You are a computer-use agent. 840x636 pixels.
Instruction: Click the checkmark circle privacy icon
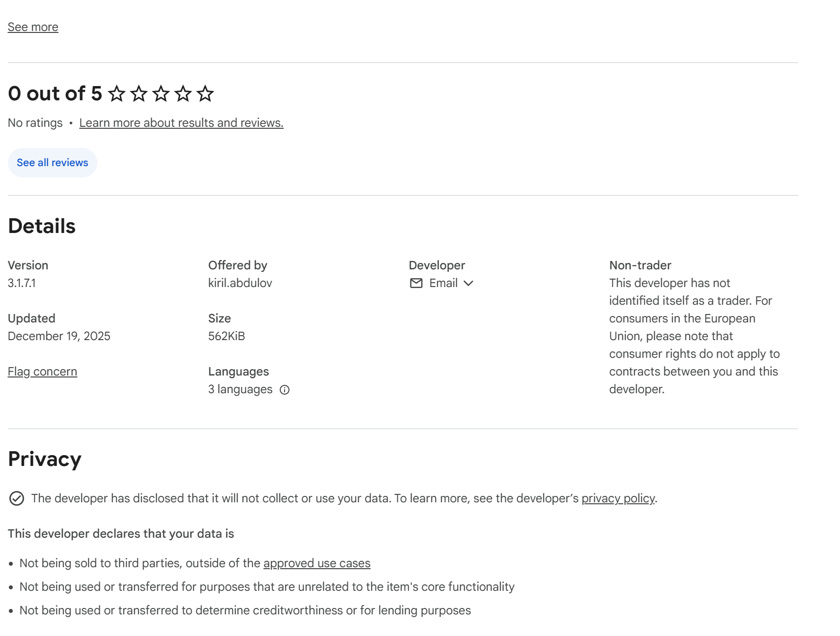pos(17,498)
